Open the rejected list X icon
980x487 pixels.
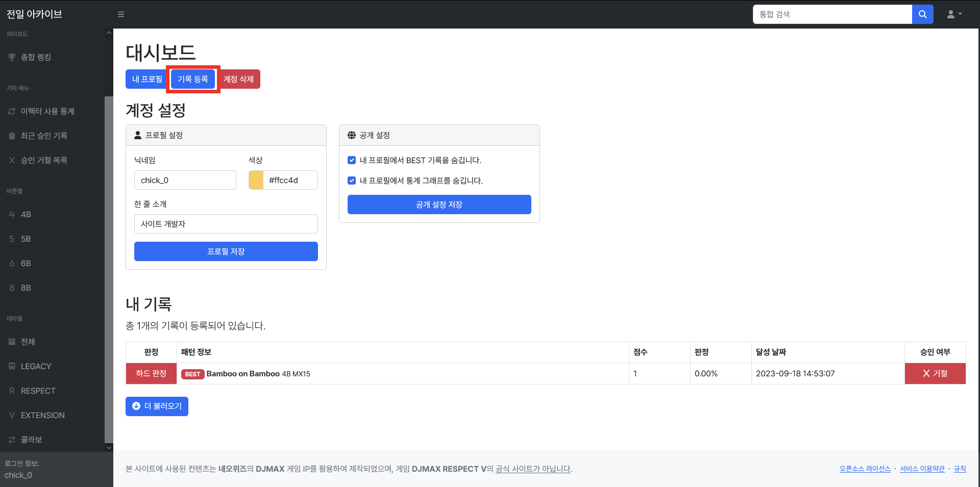tap(12, 160)
